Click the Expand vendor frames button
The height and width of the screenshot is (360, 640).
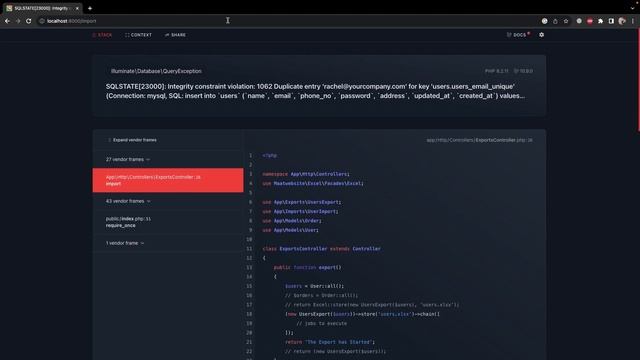132,140
